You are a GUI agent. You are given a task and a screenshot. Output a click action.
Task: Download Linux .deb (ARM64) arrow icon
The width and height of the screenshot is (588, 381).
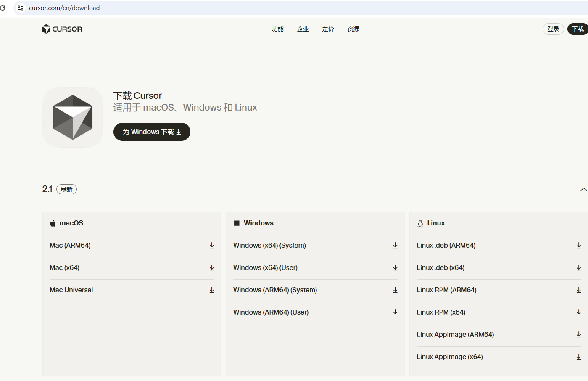click(x=579, y=245)
